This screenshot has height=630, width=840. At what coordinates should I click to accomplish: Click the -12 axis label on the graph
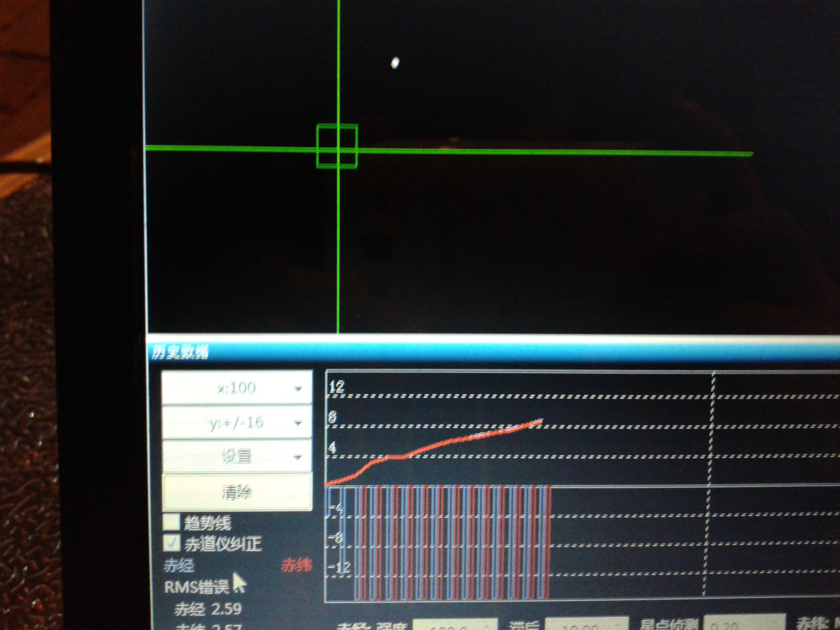coord(340,568)
